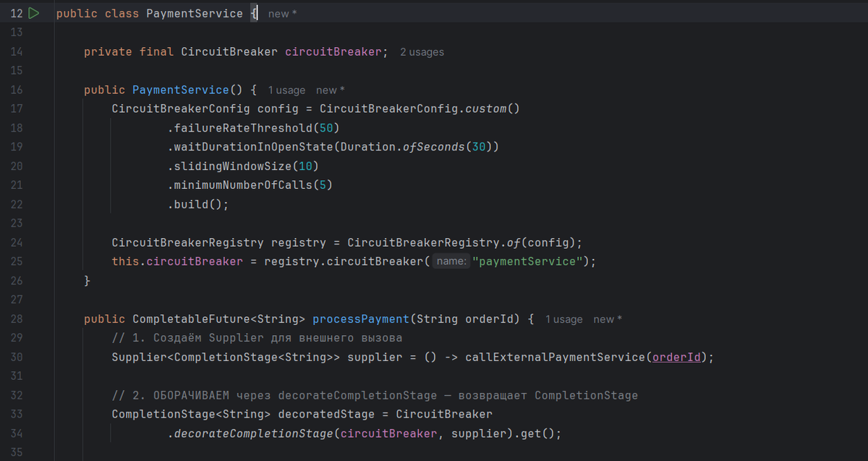Click callExternalPaymentService on line 30
868x461 pixels.
click(555, 357)
